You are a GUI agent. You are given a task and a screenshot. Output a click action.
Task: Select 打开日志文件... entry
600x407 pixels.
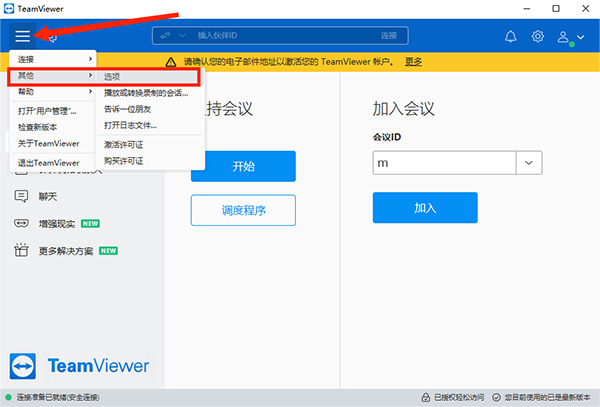point(150,125)
